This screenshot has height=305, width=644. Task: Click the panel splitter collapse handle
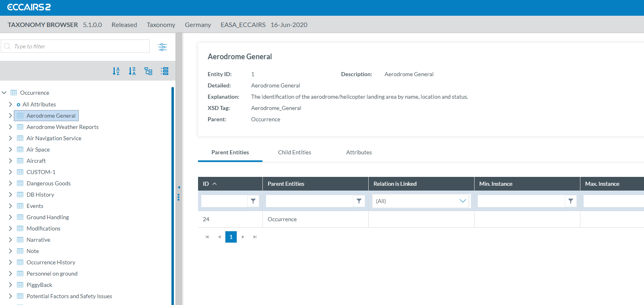click(x=179, y=187)
